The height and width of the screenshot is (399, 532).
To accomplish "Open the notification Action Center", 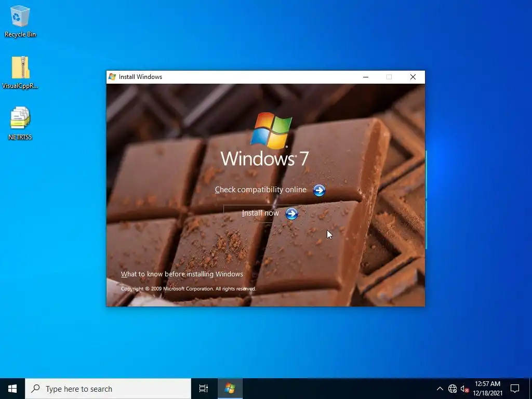I will (515, 389).
